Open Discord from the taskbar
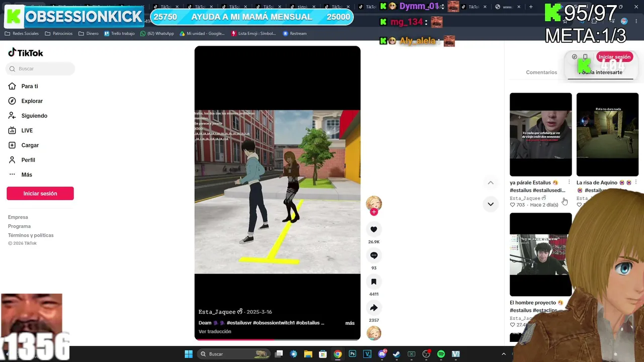Viewport: 644px width, 362px height. tap(382, 354)
